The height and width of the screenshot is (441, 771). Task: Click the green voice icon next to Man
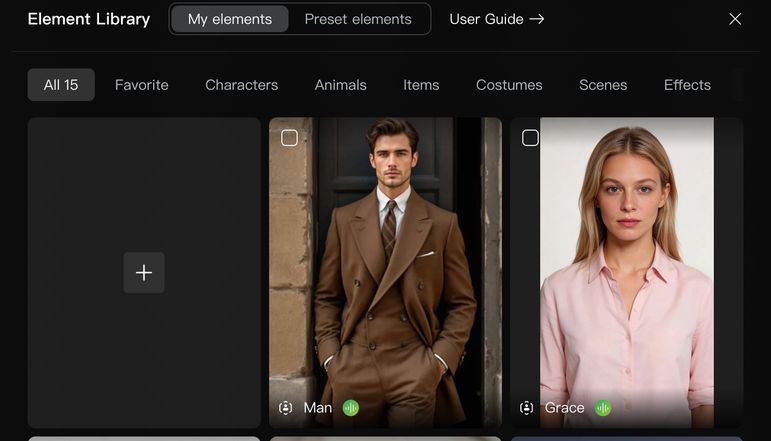coord(351,408)
